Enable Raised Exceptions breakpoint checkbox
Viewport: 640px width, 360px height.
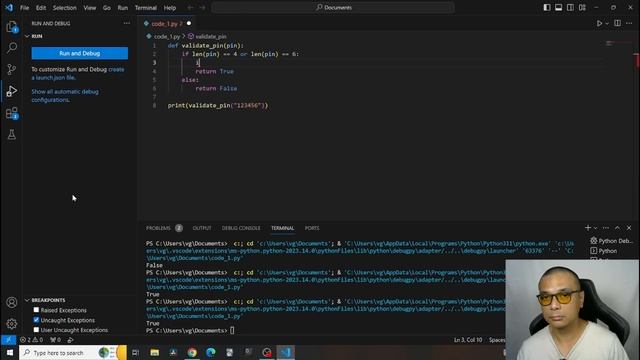pyautogui.click(x=36, y=310)
